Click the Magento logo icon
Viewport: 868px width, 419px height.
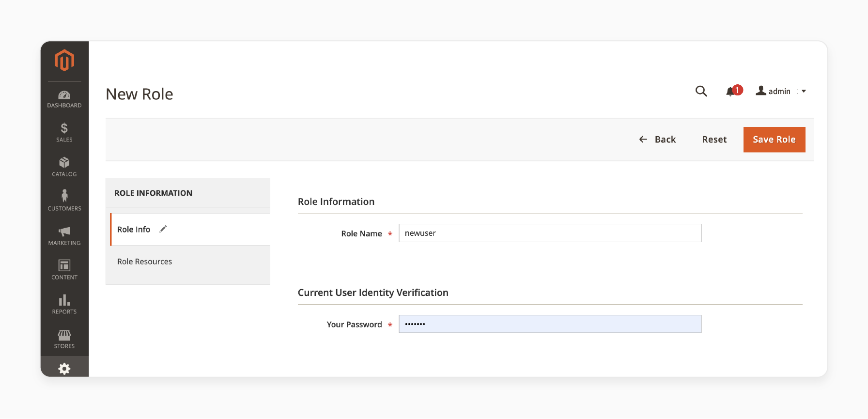(x=64, y=61)
